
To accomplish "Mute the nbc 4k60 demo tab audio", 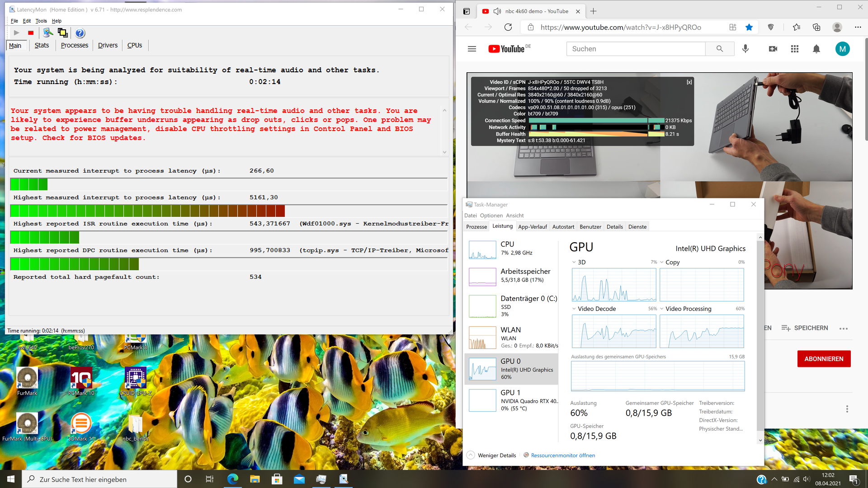I will click(x=497, y=11).
